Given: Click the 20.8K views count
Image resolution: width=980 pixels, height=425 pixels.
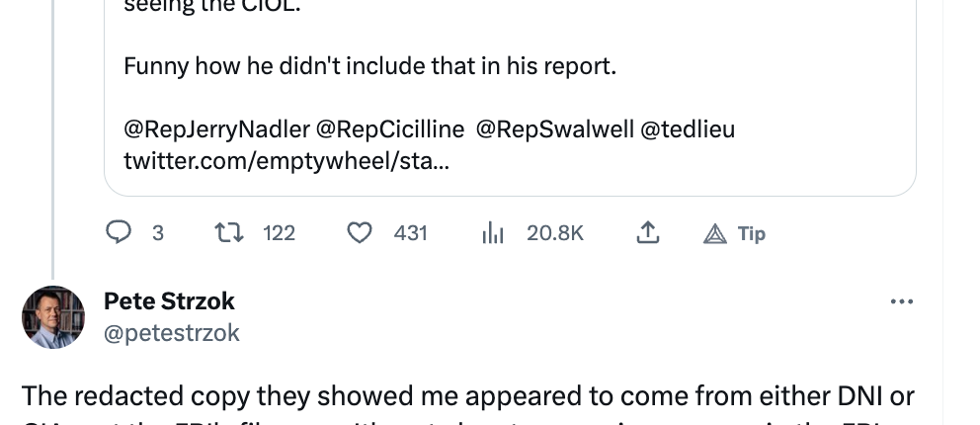Looking at the screenshot, I should pos(555,233).
